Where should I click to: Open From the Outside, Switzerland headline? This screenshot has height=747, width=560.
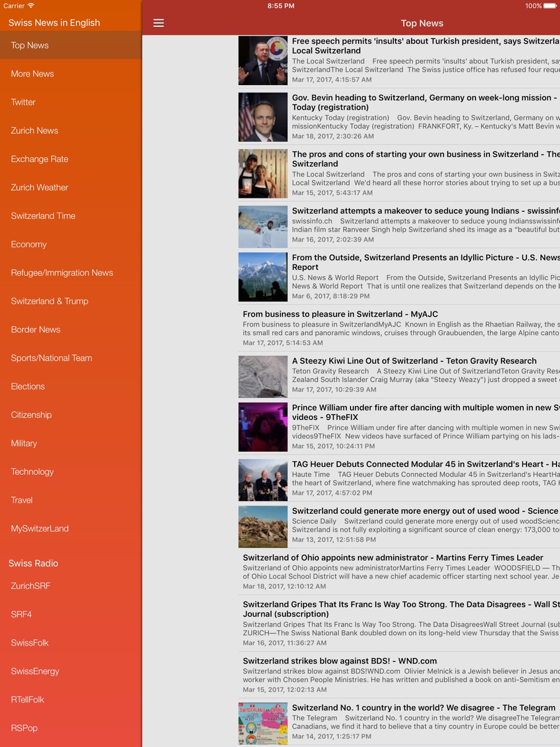pyautogui.click(x=426, y=262)
